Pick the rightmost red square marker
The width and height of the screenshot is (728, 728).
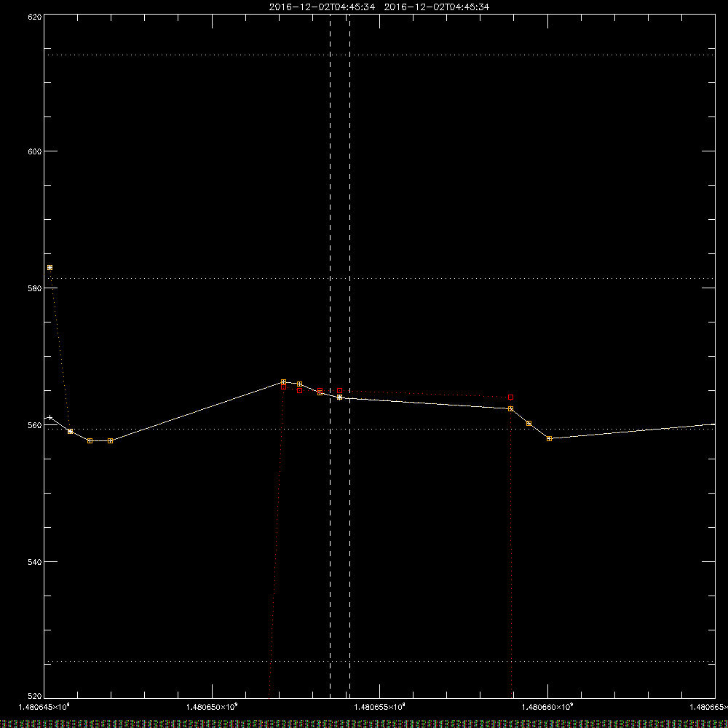click(x=510, y=397)
